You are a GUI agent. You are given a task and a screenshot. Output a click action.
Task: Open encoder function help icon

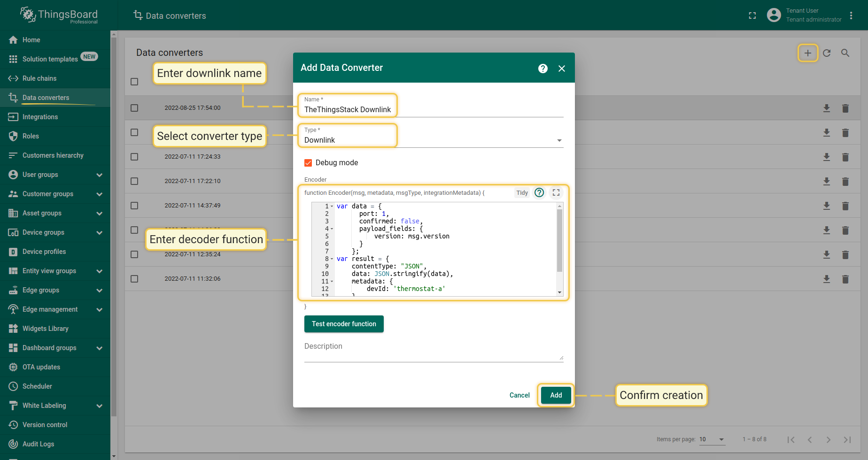539,192
